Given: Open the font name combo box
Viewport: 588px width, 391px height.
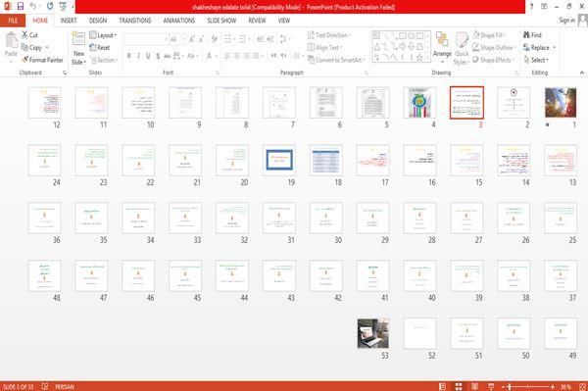Looking at the screenshot, I should pos(146,39).
